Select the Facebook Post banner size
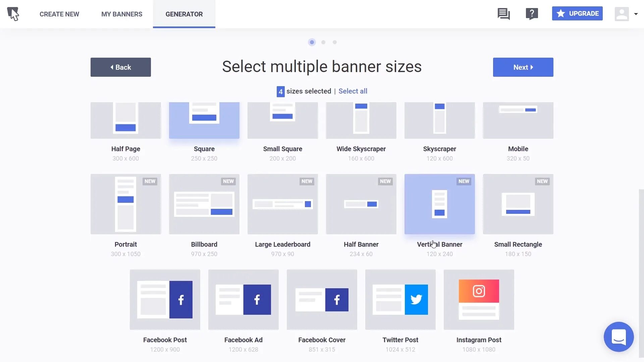The width and height of the screenshot is (644, 362). (x=165, y=299)
